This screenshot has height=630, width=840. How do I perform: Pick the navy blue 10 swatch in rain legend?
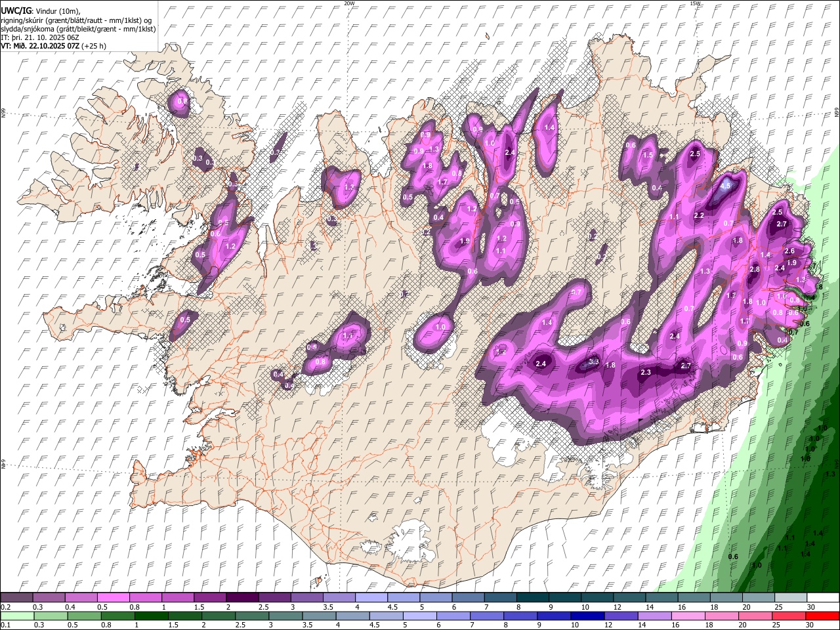point(587,616)
